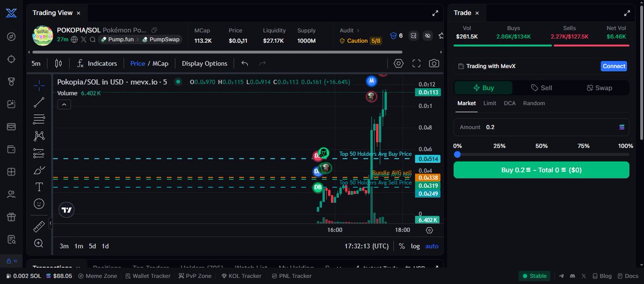Choose the Random order type
The image size is (644, 284).
tap(534, 103)
